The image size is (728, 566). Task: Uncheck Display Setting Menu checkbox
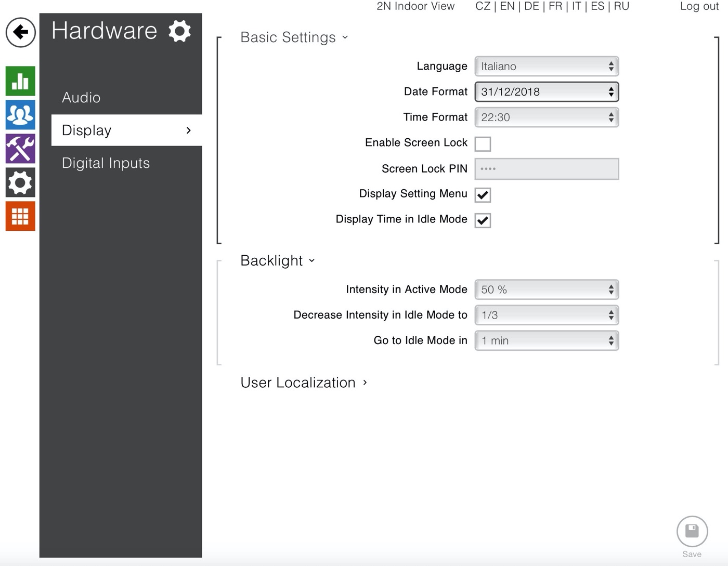483,194
